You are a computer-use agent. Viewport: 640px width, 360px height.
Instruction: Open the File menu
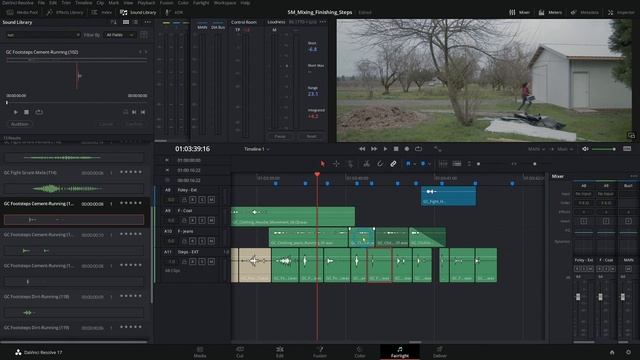click(x=41, y=3)
